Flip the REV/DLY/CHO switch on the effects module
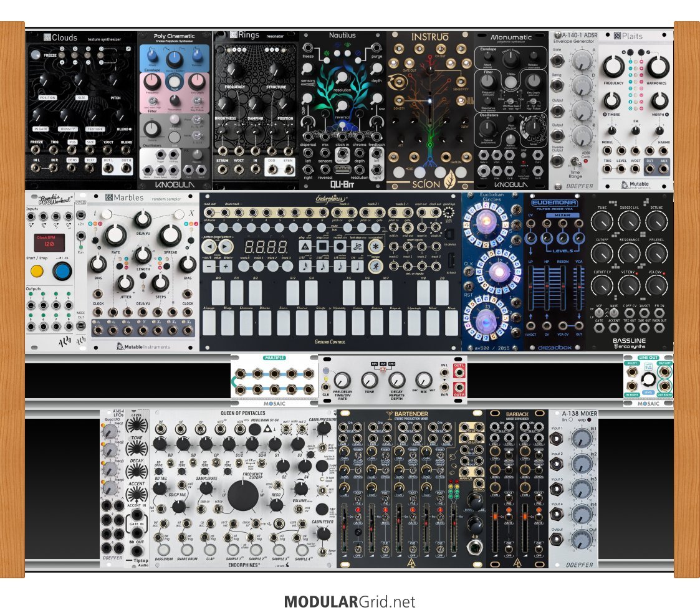 pos(383,369)
